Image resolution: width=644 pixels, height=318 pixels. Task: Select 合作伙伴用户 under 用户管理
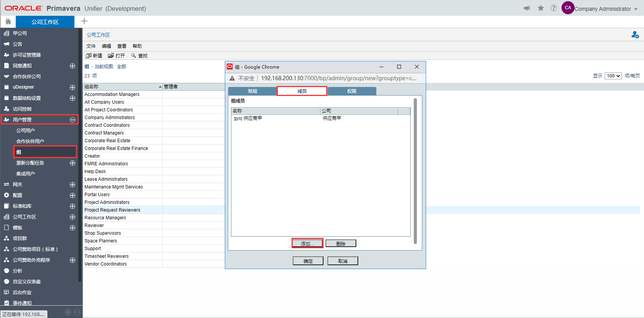coord(30,141)
